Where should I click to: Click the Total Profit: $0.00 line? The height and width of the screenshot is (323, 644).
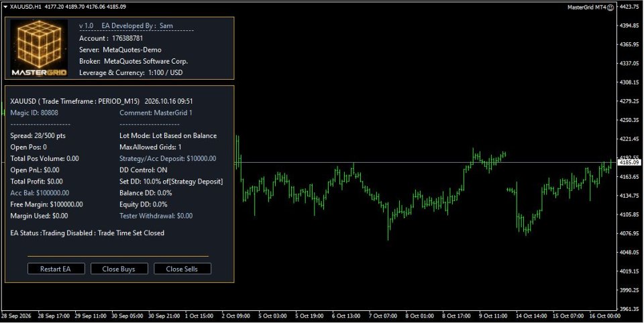tap(36, 182)
